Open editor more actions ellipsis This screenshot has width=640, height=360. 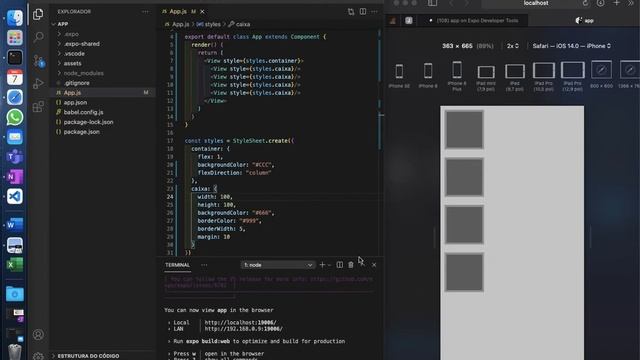[x=374, y=11]
